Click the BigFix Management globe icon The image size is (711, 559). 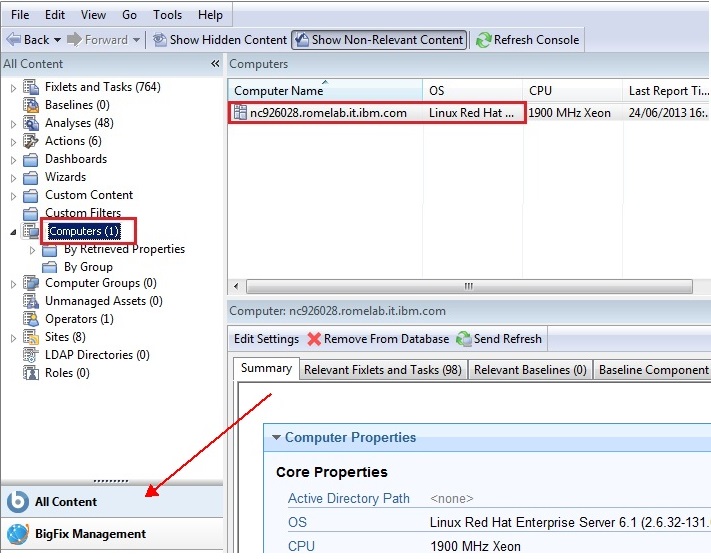[18, 534]
